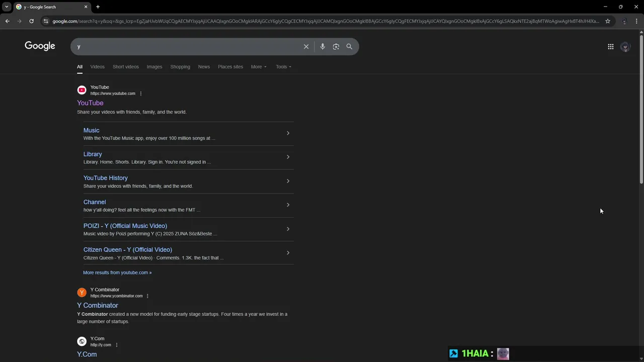Close the 'y - Google Search' tab
The width and height of the screenshot is (644, 362).
pos(86,7)
